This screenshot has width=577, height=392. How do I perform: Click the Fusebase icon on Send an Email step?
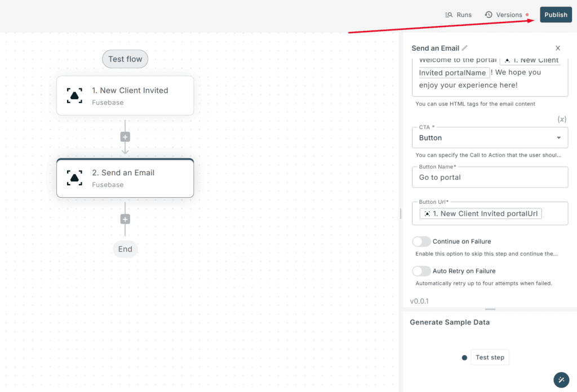click(74, 178)
